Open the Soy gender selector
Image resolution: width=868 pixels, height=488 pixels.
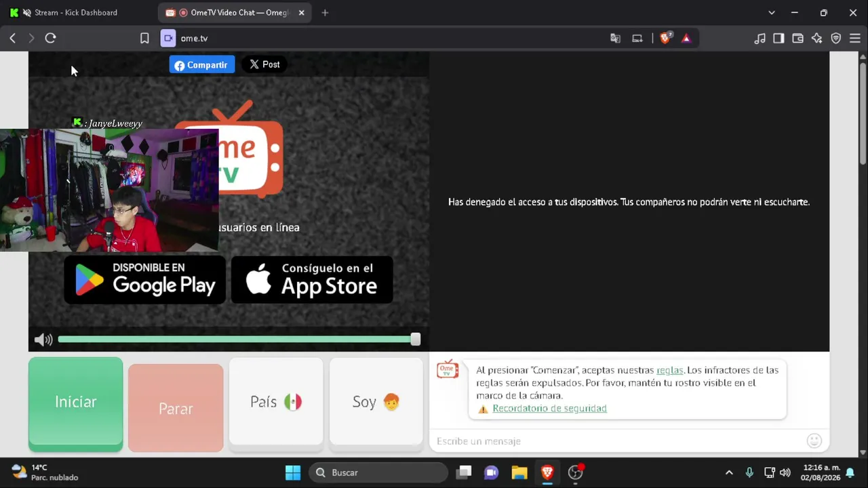point(376,402)
